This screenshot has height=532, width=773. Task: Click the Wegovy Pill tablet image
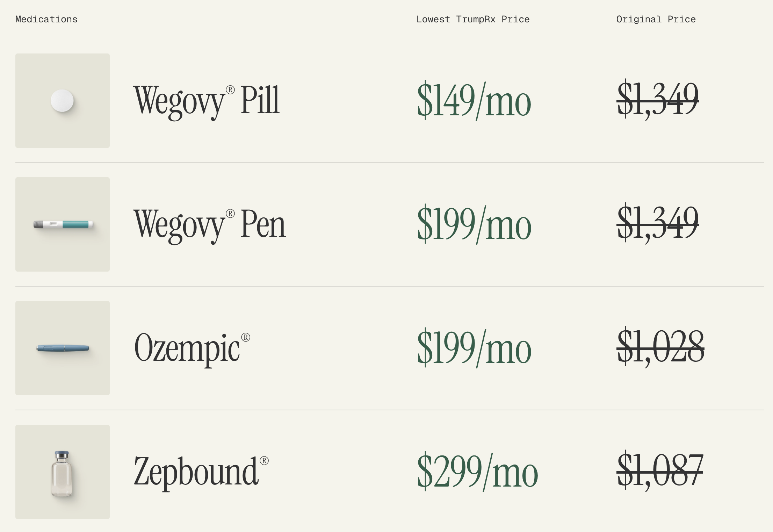(62, 101)
